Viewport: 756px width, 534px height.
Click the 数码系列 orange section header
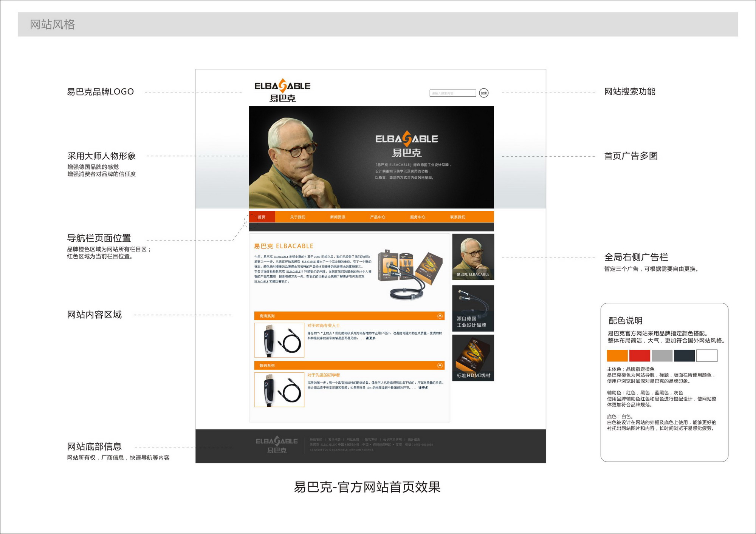(349, 365)
